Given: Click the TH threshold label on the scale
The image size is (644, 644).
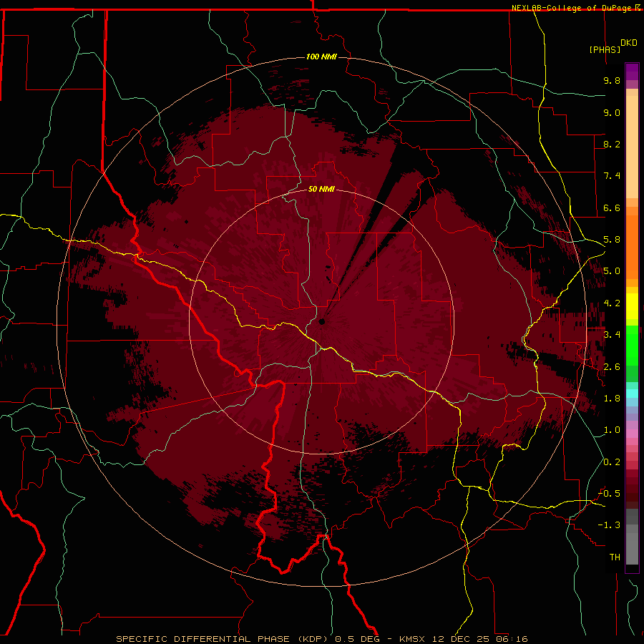Looking at the screenshot, I should pos(615,557).
